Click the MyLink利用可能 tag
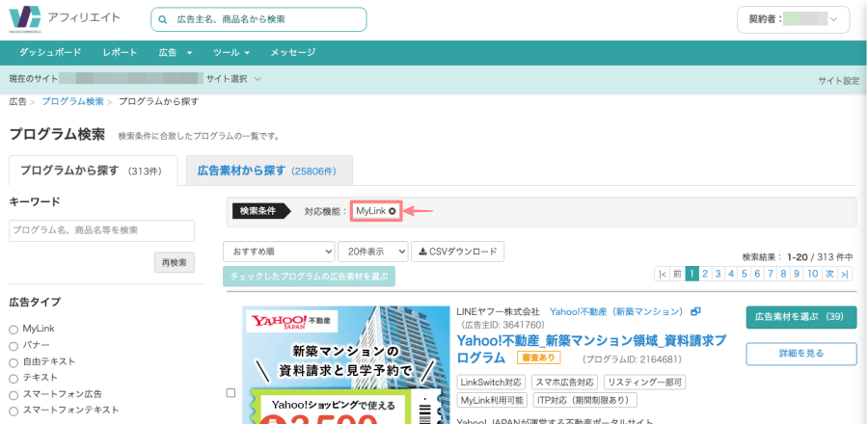 (492, 400)
